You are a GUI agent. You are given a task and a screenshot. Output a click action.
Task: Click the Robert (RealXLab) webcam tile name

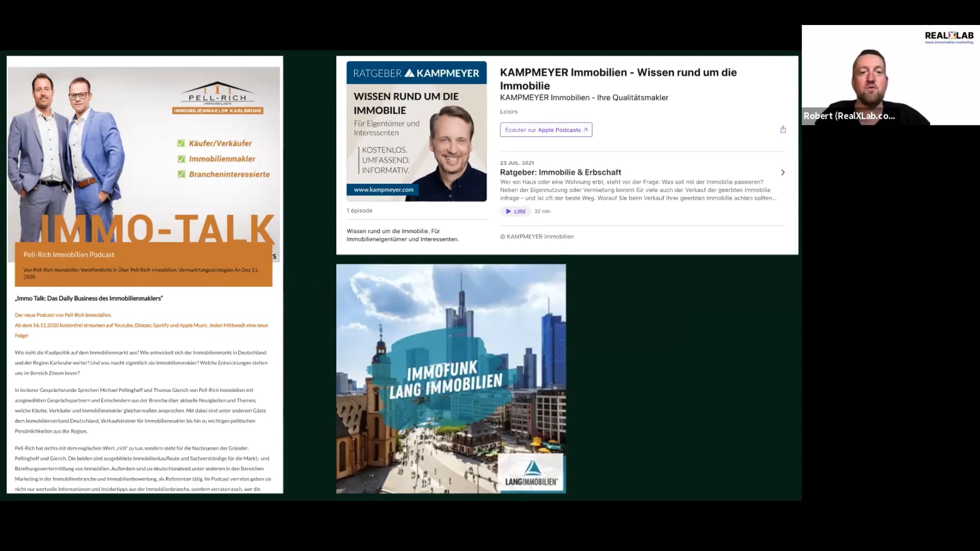click(x=849, y=116)
